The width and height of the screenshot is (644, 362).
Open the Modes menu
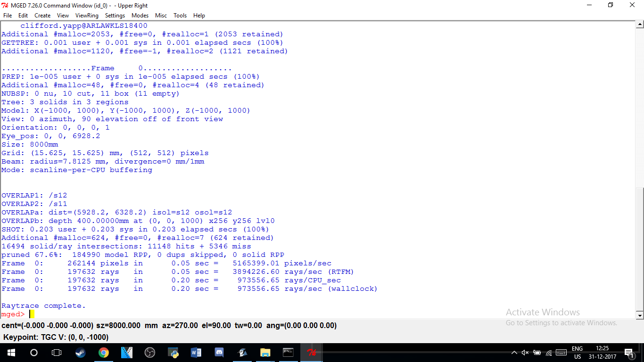tap(140, 16)
